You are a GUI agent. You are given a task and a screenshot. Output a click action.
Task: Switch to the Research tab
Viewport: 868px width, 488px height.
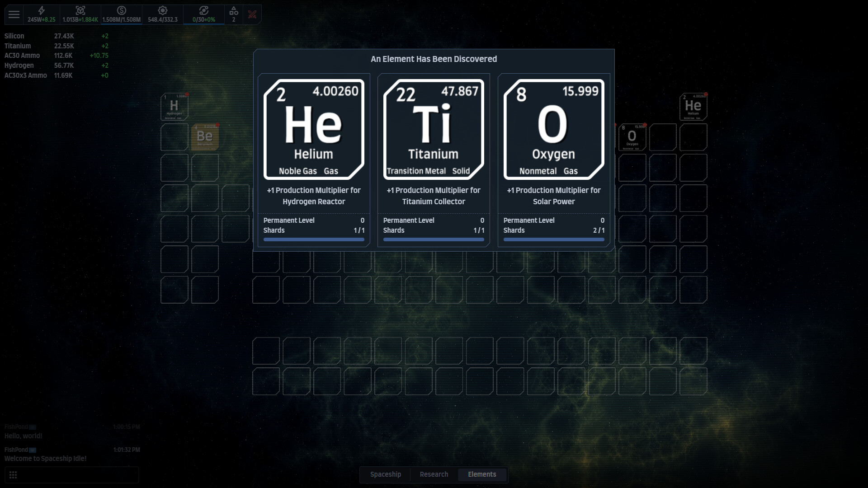point(434,474)
